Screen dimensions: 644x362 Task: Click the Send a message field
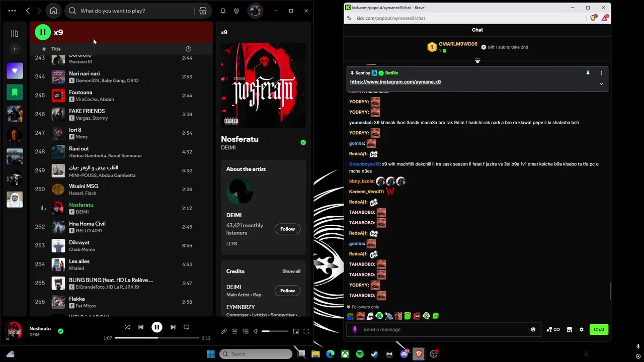[444, 329]
